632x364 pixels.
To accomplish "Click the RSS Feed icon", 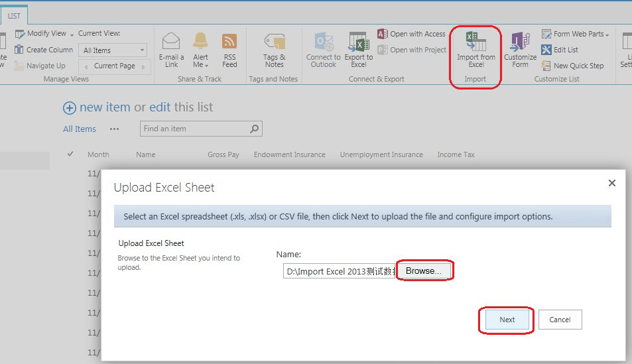I will 229,41.
